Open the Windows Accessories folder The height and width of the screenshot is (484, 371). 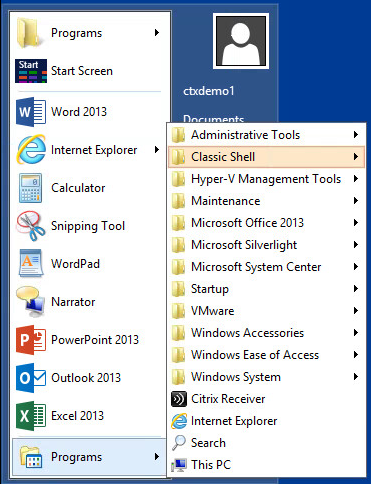point(266,333)
